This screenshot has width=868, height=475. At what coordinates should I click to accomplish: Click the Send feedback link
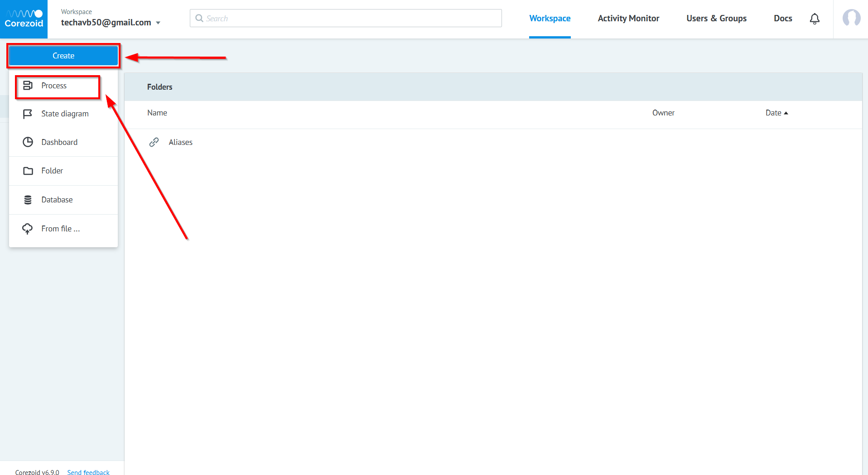coord(88,472)
